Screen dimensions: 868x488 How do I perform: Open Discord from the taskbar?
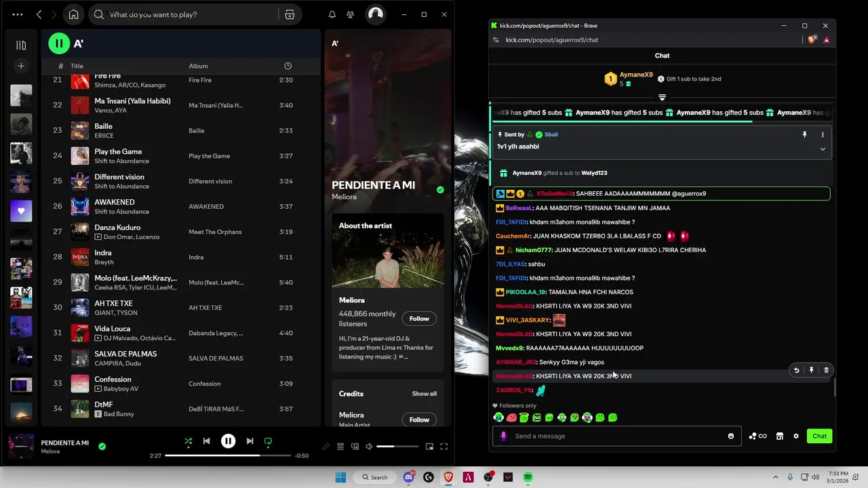409,477
